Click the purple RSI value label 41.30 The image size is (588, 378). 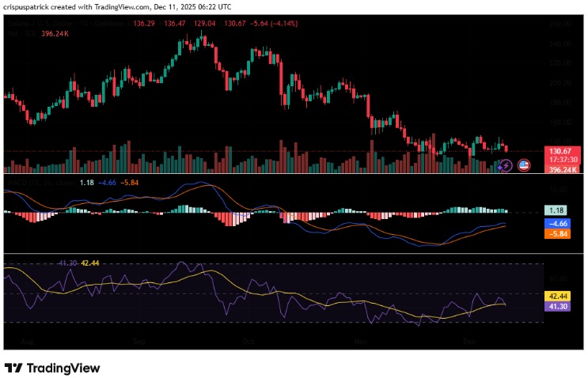(560, 305)
